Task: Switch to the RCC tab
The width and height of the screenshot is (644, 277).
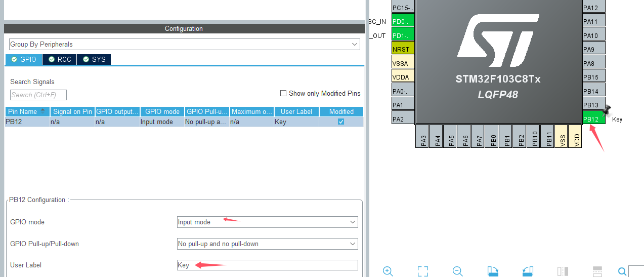Action: (x=60, y=59)
